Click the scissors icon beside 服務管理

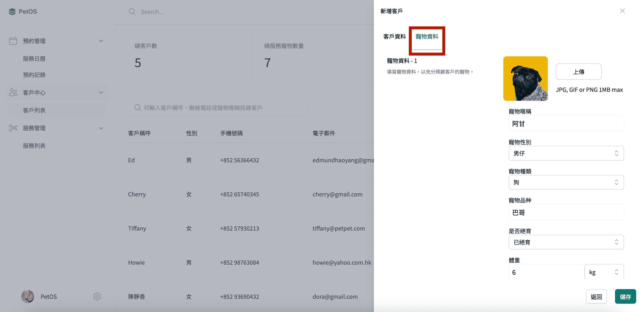(x=13, y=128)
